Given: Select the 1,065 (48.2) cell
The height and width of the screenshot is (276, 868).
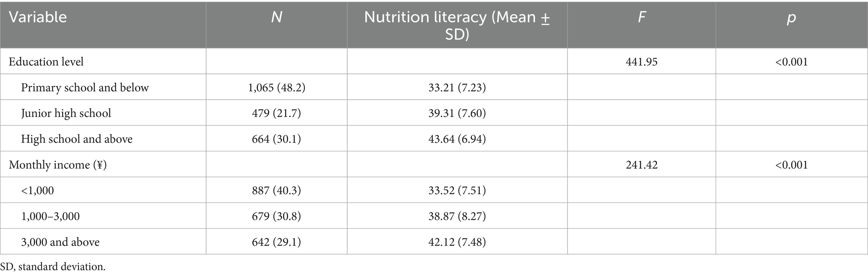Looking at the screenshot, I should [276, 88].
